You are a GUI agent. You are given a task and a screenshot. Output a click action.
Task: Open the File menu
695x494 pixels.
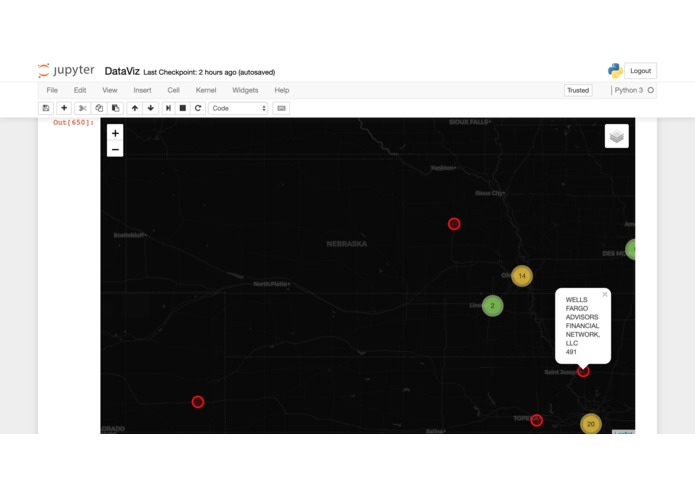pos(52,90)
